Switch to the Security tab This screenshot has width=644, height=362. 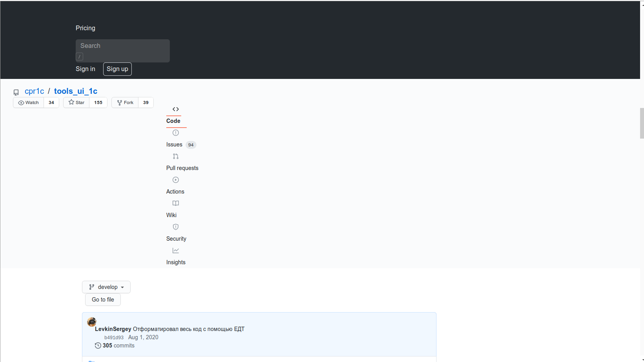176,239
